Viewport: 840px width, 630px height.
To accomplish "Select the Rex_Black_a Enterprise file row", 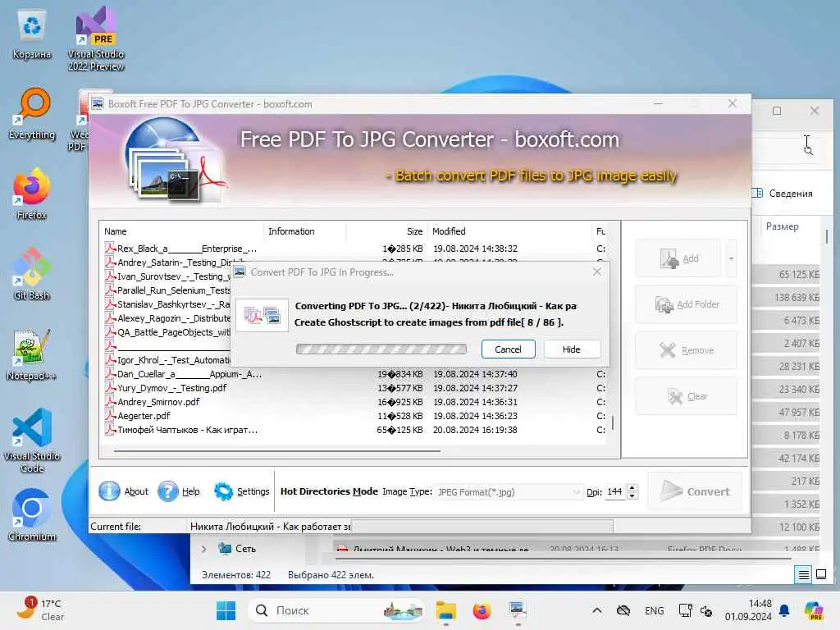I will [x=354, y=249].
